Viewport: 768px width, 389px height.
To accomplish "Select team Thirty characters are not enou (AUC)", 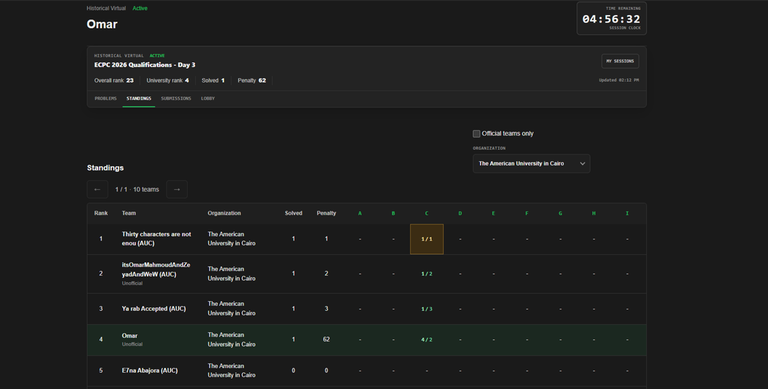I will tap(156, 239).
